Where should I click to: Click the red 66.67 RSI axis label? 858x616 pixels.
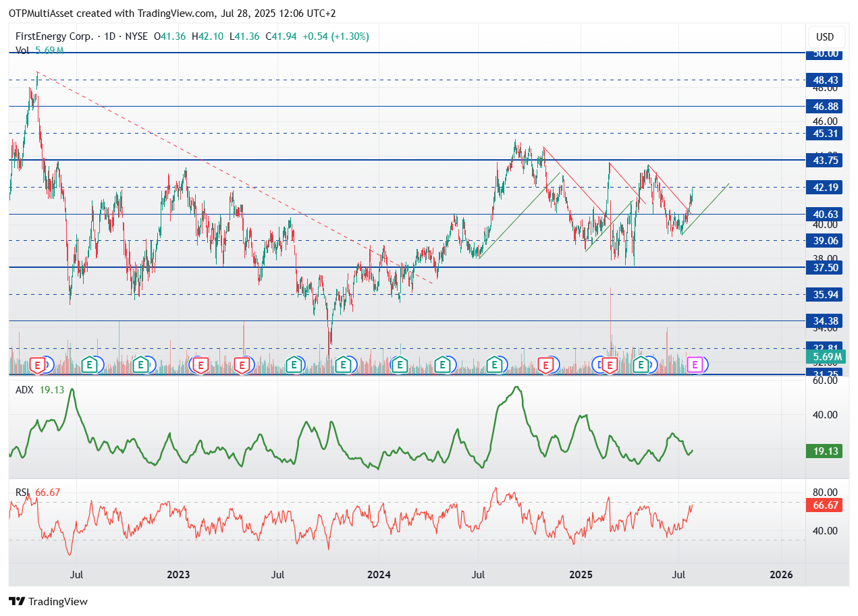pos(824,505)
